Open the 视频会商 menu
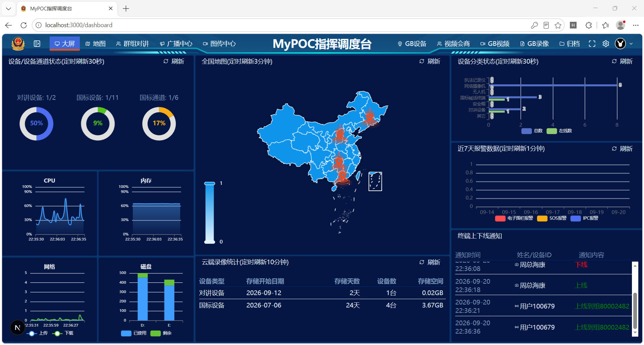 pyautogui.click(x=453, y=44)
